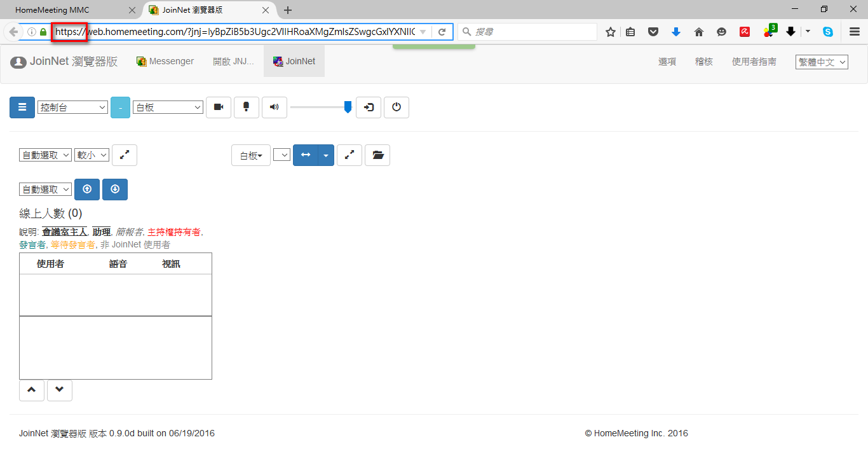Image resolution: width=868 pixels, height=463 pixels.
Task: Click the site info icon in address bar
Action: click(32, 32)
